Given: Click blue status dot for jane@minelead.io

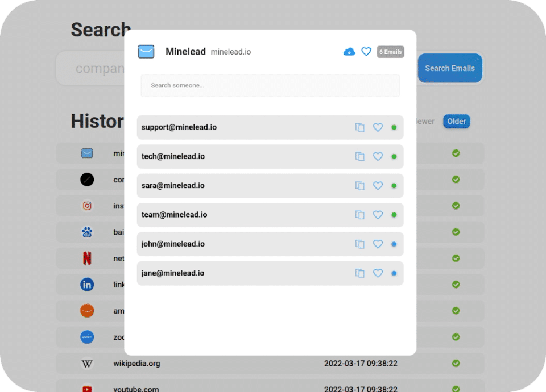Looking at the screenshot, I should [x=394, y=273].
